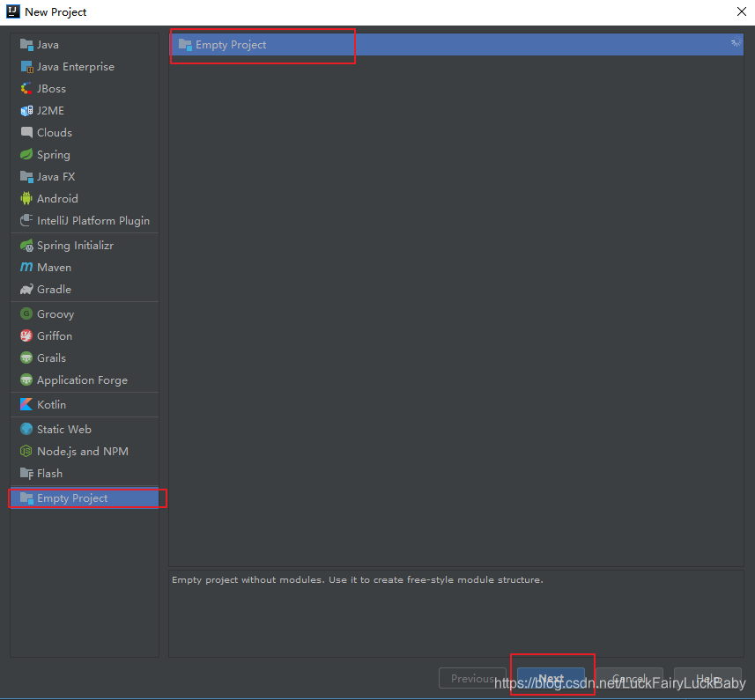This screenshot has width=755, height=700.
Task: Click the Help button
Action: click(x=707, y=678)
